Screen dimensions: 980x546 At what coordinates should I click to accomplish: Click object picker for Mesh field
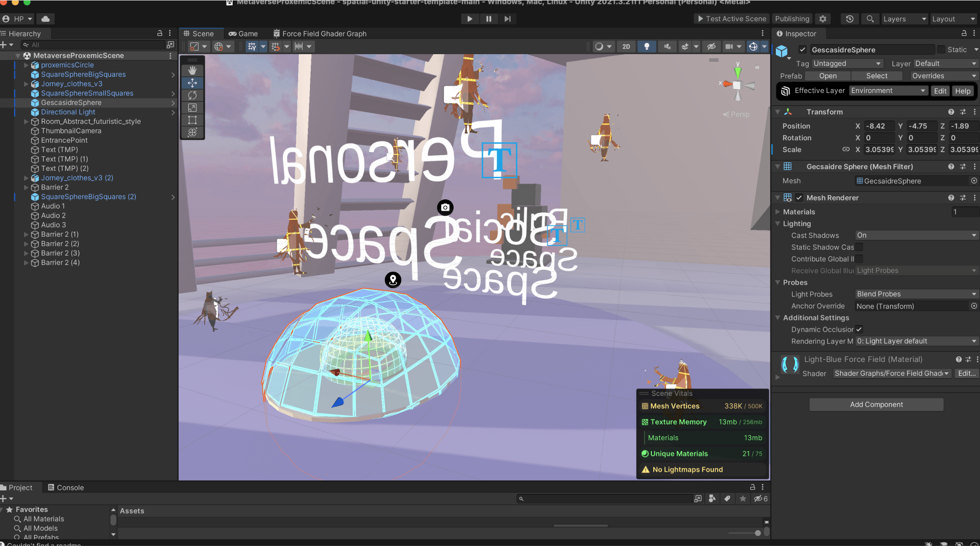click(x=974, y=181)
